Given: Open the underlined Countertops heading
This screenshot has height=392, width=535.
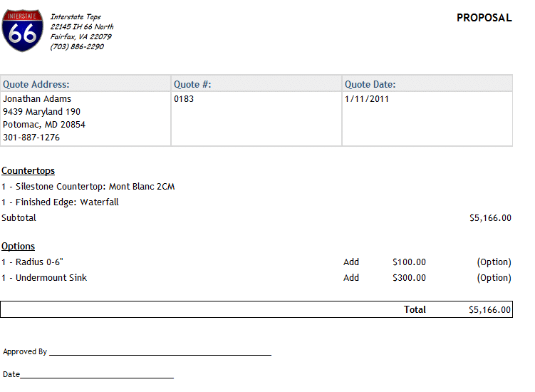Looking at the screenshot, I should click(28, 170).
